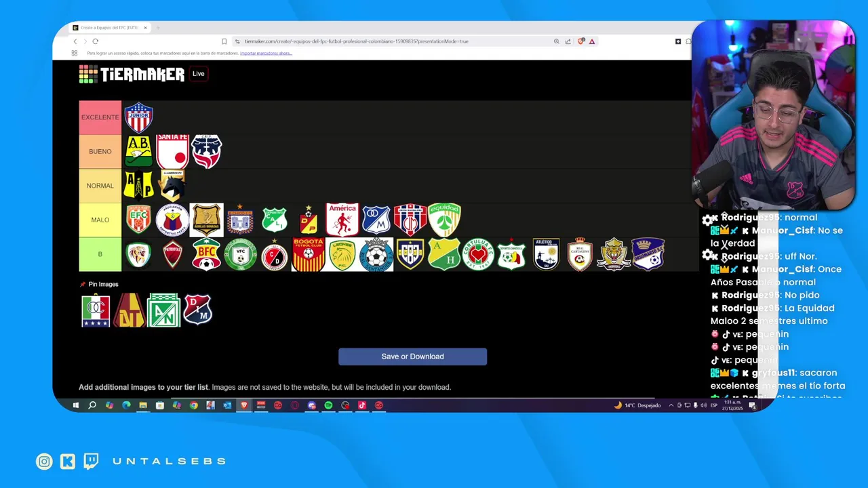This screenshot has height=488, width=868.
Task: Click the weather 14°C Despejado widget
Action: [637, 405]
